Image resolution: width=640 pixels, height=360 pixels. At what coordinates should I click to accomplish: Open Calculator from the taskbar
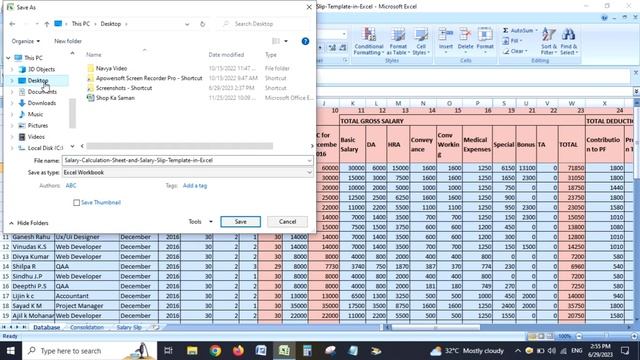[x=307, y=351]
